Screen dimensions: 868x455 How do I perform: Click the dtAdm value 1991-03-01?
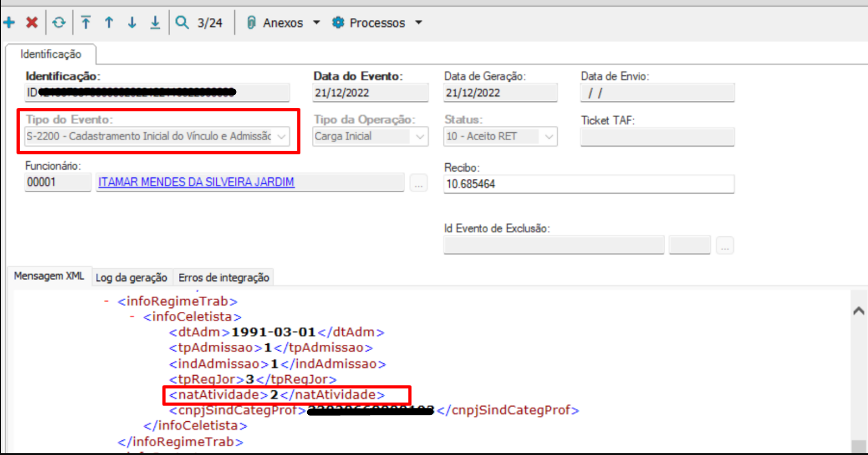click(274, 332)
